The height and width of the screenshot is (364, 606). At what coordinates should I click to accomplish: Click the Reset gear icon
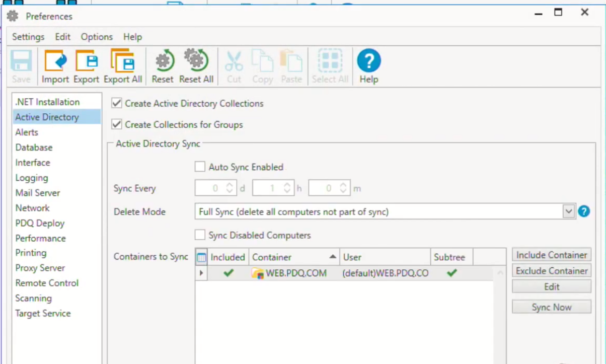click(163, 61)
